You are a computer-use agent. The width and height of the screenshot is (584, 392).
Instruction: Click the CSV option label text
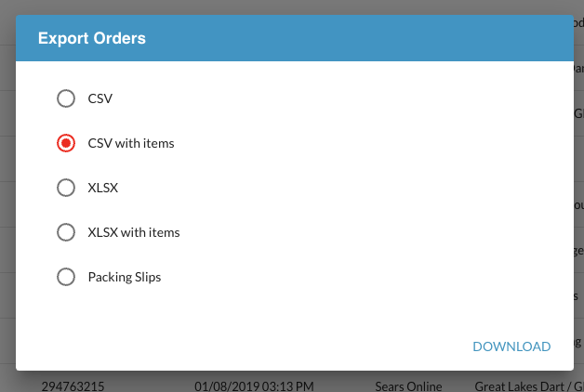pos(100,98)
